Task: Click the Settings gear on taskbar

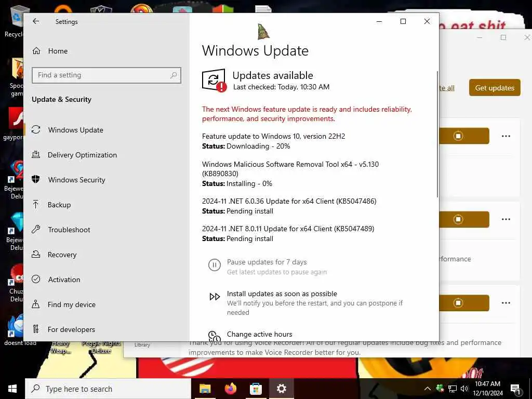Action: (281, 389)
